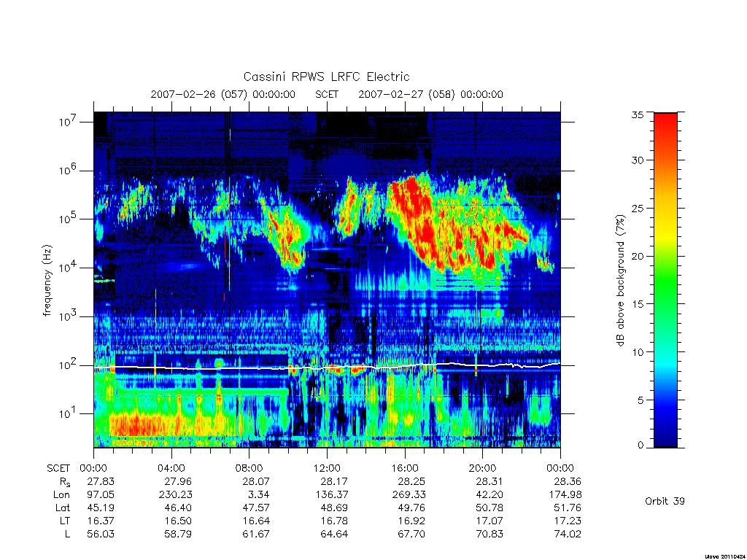Click the white line near 10^2 Hz
This screenshot has height=560, width=747.
point(327,367)
